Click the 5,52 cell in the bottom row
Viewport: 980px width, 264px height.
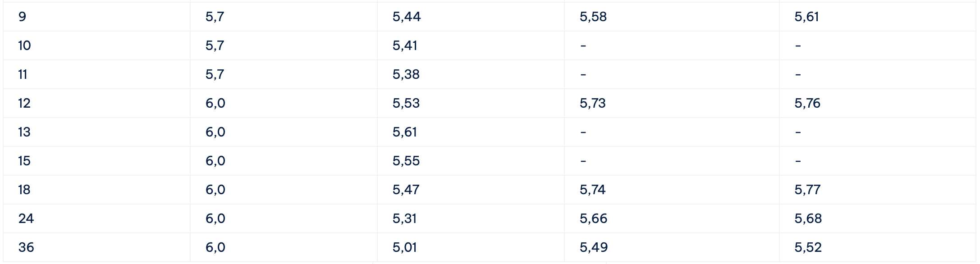coord(877,247)
